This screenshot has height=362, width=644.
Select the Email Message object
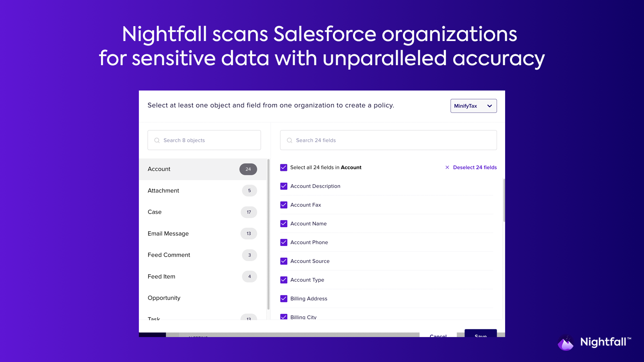coord(168,234)
